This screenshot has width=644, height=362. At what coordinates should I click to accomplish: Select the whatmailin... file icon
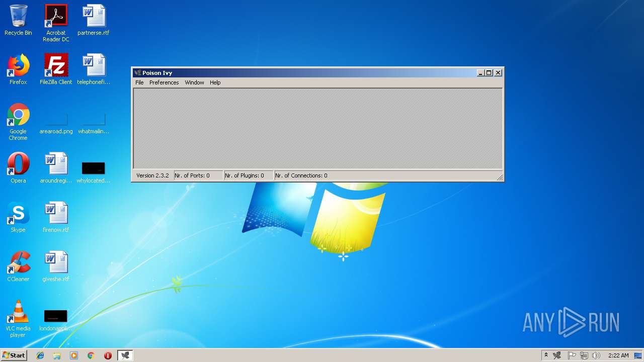(94, 124)
